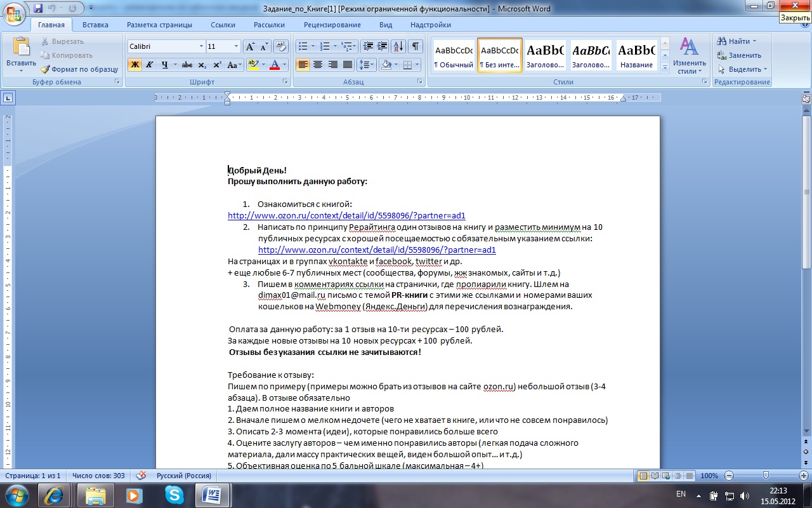
Task: Zoom out with the minus button
Action: 729,476
